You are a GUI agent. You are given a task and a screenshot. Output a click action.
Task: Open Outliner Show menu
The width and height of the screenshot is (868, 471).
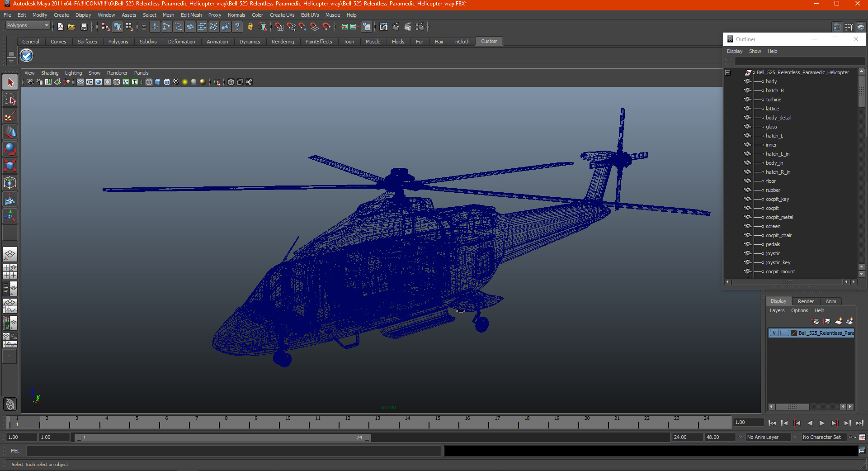point(755,51)
